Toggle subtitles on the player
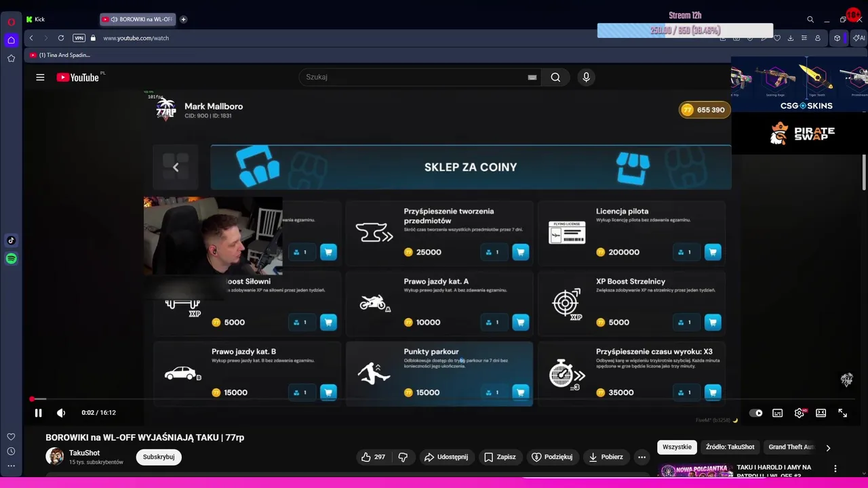This screenshot has height=488, width=868. [778, 413]
